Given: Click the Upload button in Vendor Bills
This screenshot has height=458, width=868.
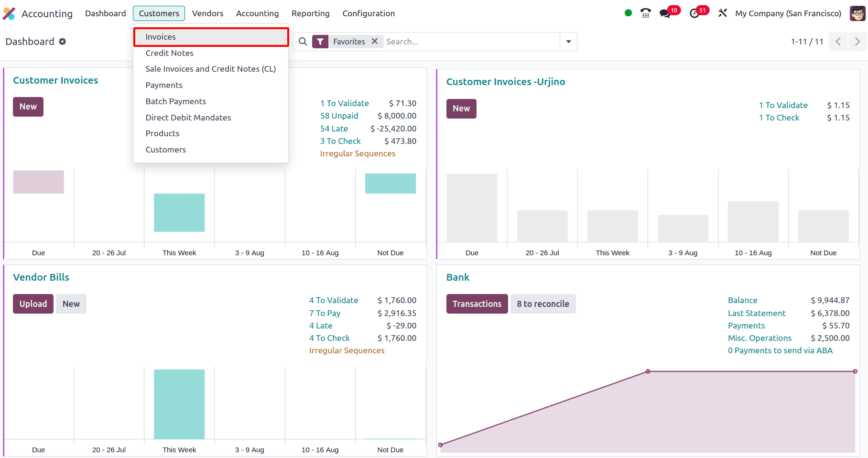Looking at the screenshot, I should (x=33, y=304).
